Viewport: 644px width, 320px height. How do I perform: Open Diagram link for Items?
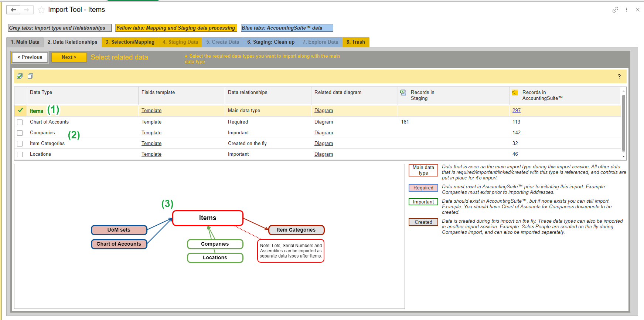tap(324, 111)
